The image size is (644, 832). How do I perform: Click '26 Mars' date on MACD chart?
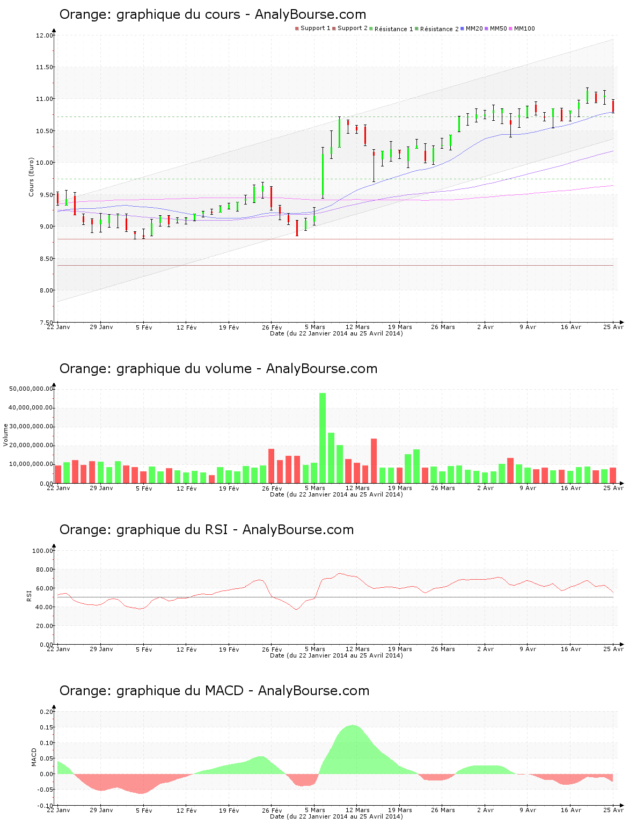pos(443,810)
